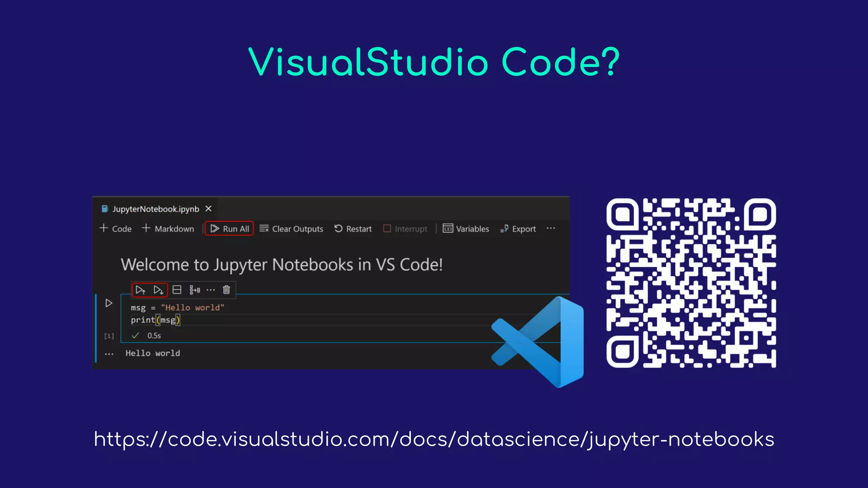The height and width of the screenshot is (488, 868).
Task: Add a new Code cell
Action: [x=116, y=229]
